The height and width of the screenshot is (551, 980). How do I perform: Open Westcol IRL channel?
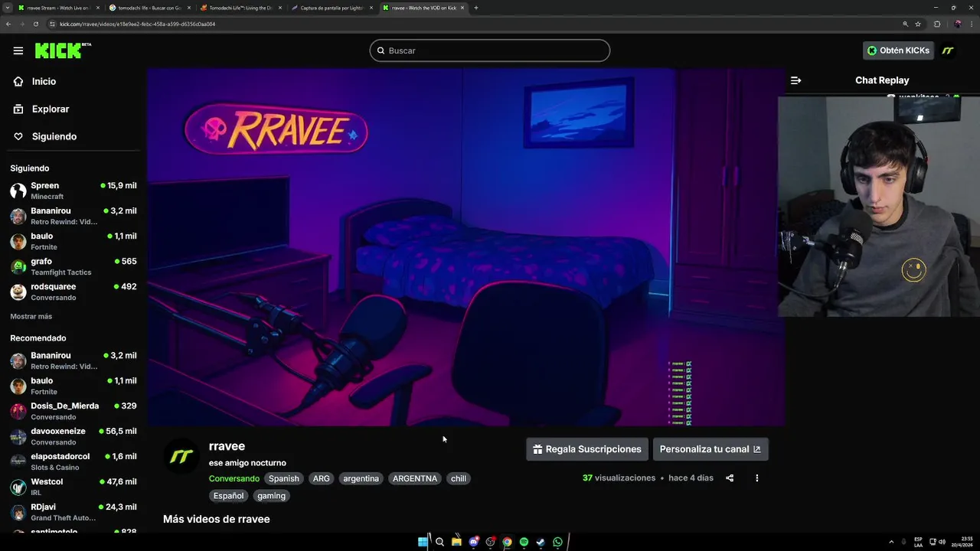click(73, 487)
